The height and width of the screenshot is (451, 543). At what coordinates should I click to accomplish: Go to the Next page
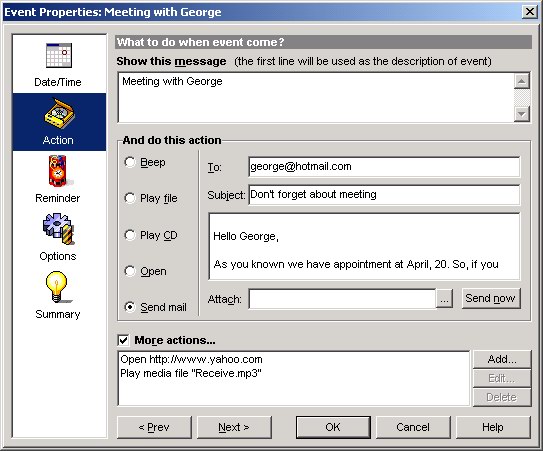234,427
